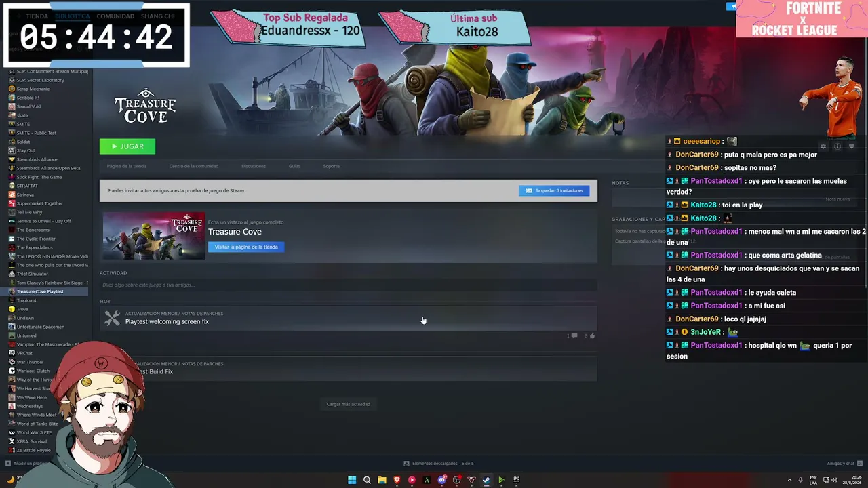Click 'Cargar más actividad' link
868x488 pixels.
coord(349,404)
